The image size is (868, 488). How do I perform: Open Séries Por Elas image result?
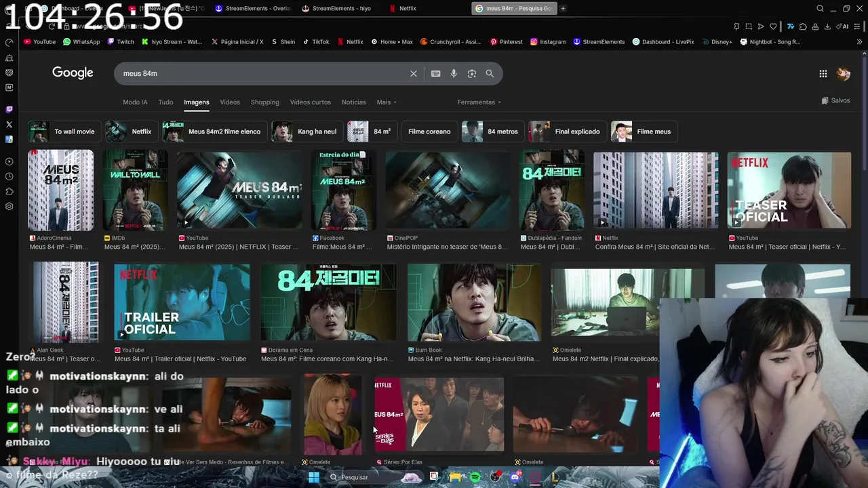tap(439, 414)
